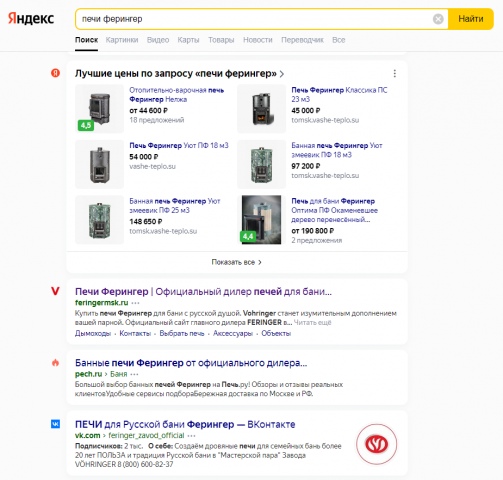The image size is (503, 480).
Task: Open the ellipsis menu after pech.ru Баня
Action: (134, 374)
